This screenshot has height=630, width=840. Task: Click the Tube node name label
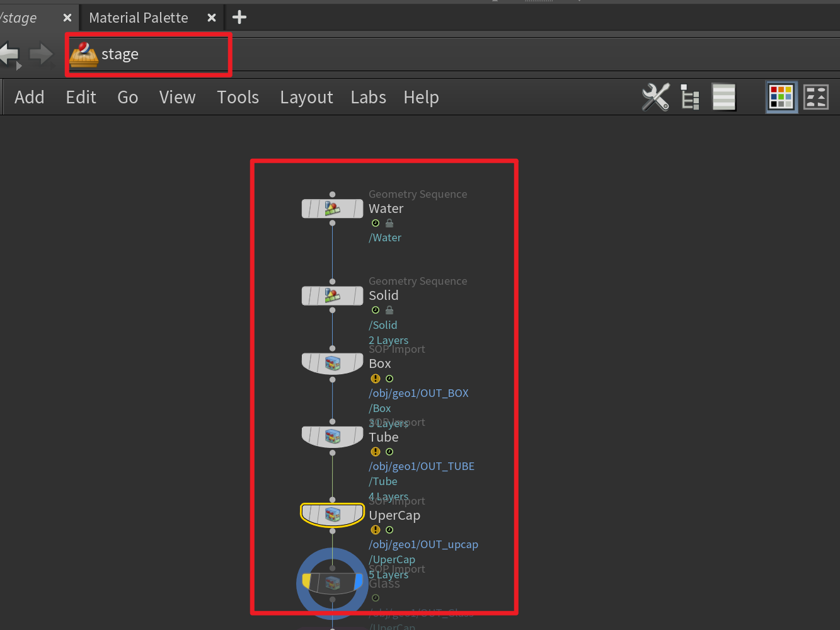click(384, 437)
